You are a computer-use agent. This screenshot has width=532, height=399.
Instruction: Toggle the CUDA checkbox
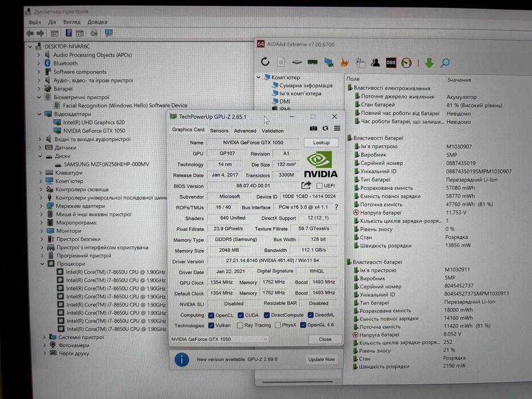(x=241, y=315)
